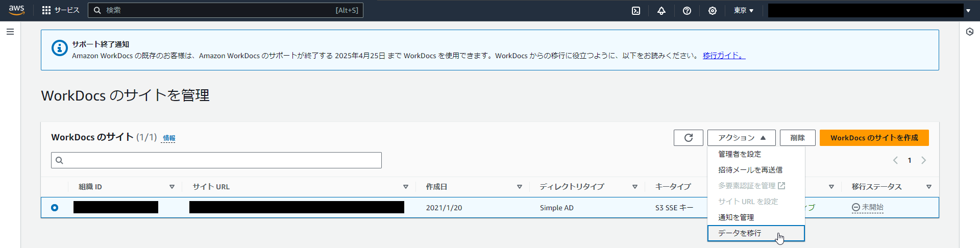Collapse the アクション dropdown
The height and width of the screenshot is (248, 980).
click(x=742, y=138)
